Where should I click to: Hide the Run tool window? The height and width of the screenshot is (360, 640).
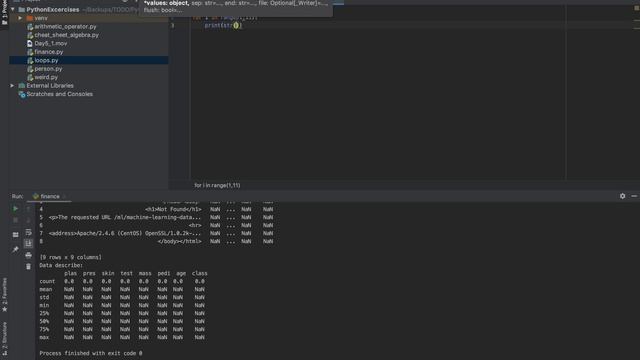634,196
